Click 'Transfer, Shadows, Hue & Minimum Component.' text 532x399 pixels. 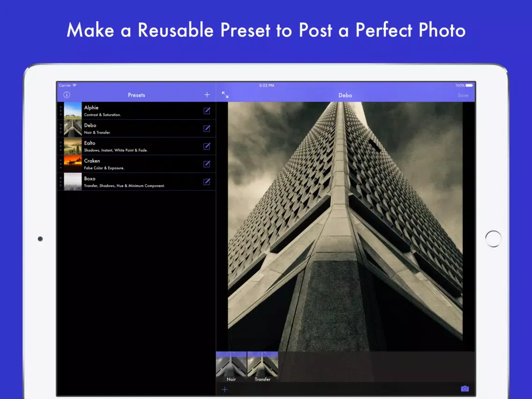pyautogui.click(x=125, y=185)
